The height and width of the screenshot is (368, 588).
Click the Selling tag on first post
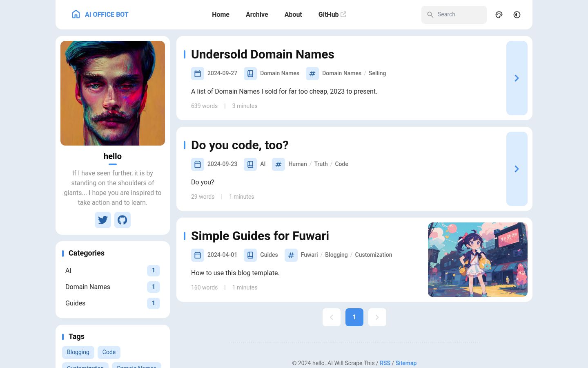pos(377,74)
